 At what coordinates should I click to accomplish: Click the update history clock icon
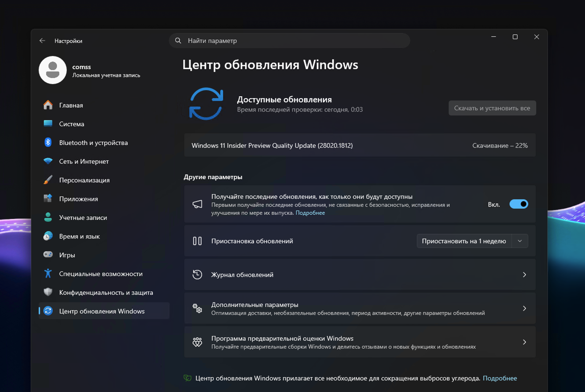(x=197, y=274)
